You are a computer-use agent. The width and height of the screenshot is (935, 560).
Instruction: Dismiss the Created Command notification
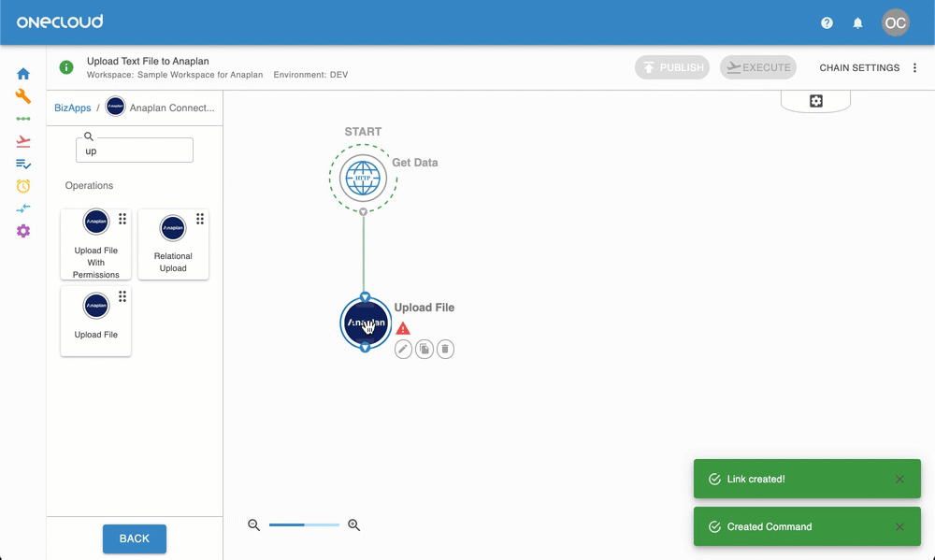click(x=899, y=526)
